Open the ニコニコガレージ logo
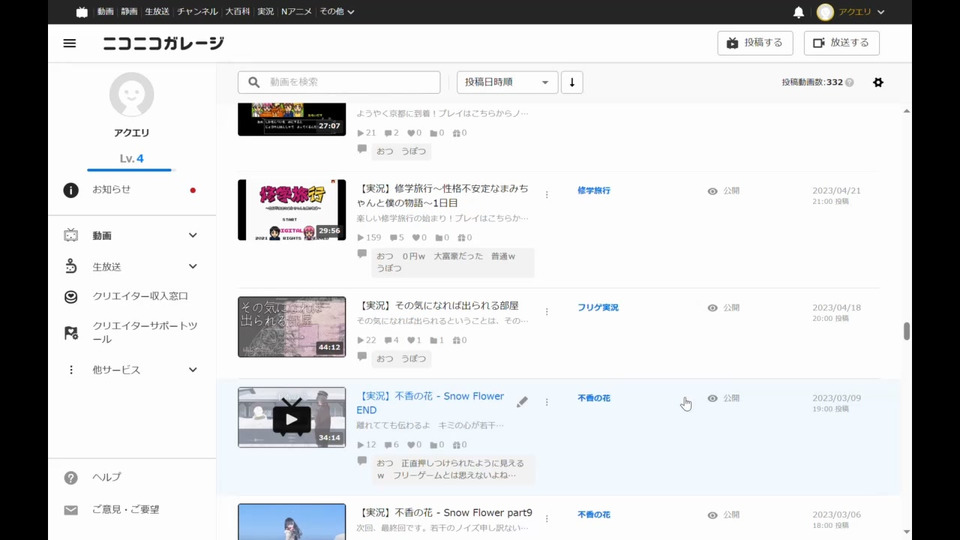960x540 pixels. (x=163, y=43)
